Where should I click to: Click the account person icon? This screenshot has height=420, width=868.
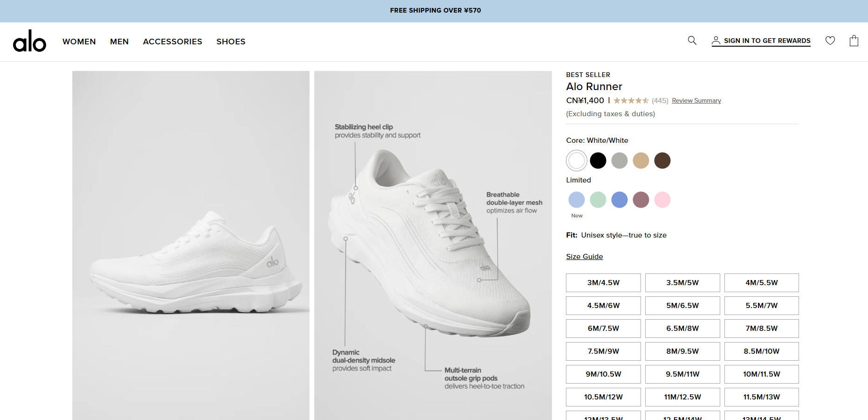pos(716,41)
